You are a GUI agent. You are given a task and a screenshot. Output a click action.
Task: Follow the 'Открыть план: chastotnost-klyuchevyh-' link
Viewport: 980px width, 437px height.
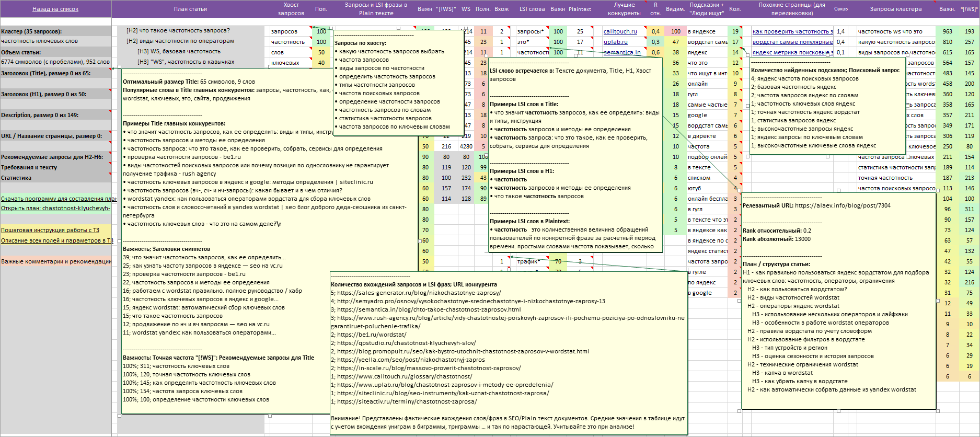[55, 208]
